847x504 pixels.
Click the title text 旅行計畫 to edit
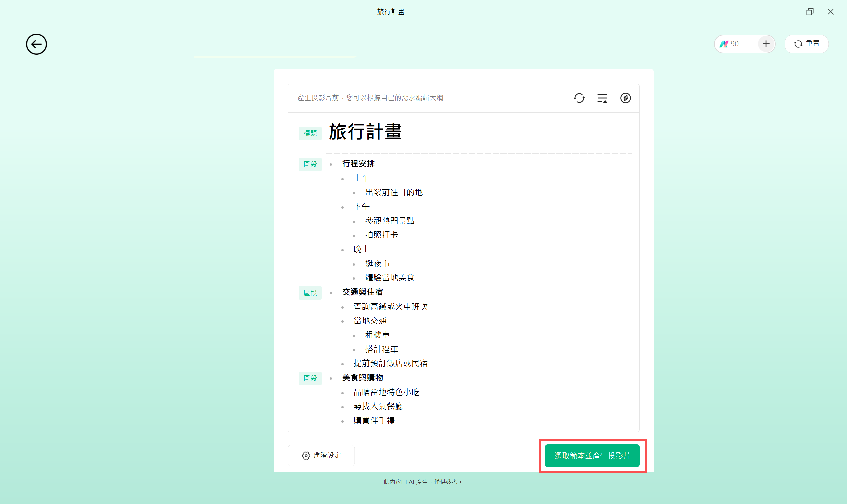365,132
